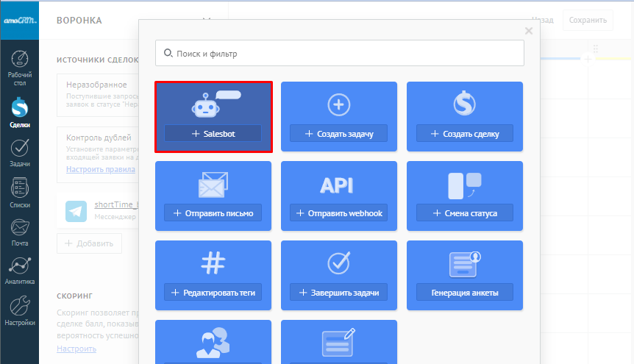Screen dimensions: 634x364
Task: Open Списки in left navigation
Action: pos(20,193)
